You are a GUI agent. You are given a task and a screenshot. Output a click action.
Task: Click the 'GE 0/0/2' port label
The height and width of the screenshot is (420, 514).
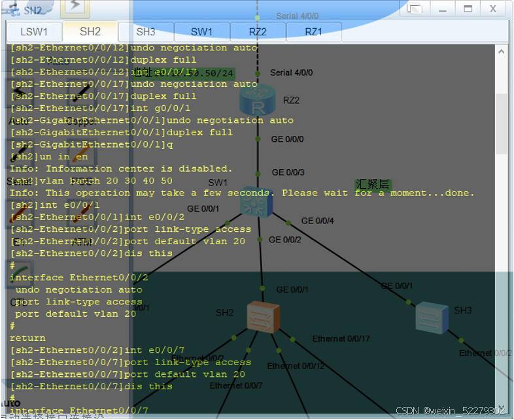[284, 240]
